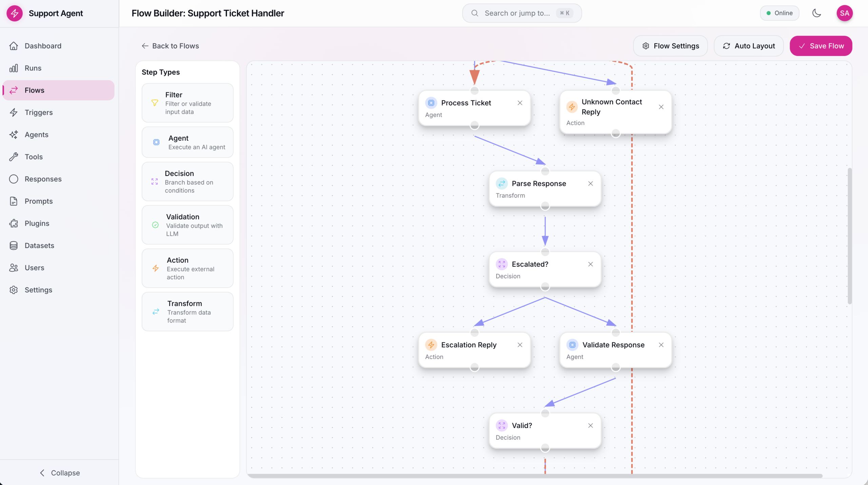
Task: Select the Validation step type card
Action: pyautogui.click(x=188, y=225)
